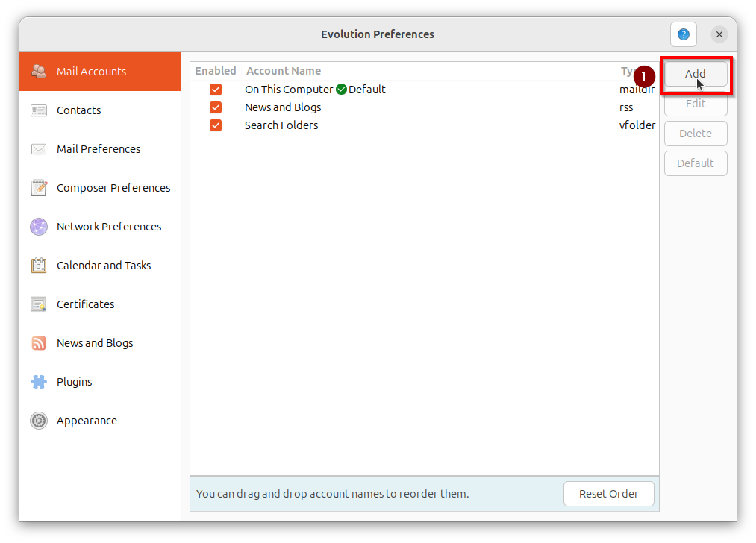
Task: Select the Network Preferences globe icon
Action: click(38, 226)
